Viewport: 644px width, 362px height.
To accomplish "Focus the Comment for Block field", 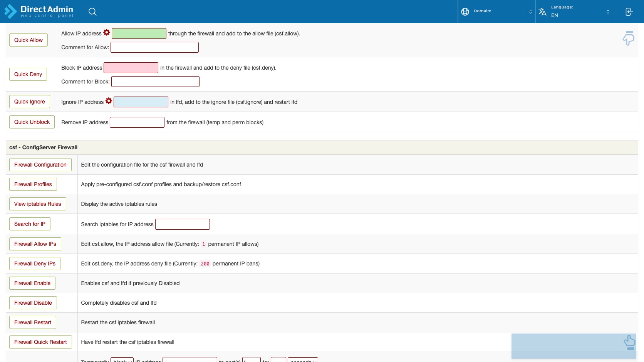I will [155, 82].
